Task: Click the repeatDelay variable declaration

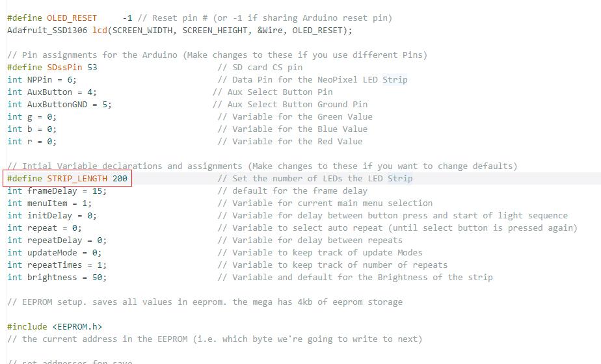Action: 57,240
